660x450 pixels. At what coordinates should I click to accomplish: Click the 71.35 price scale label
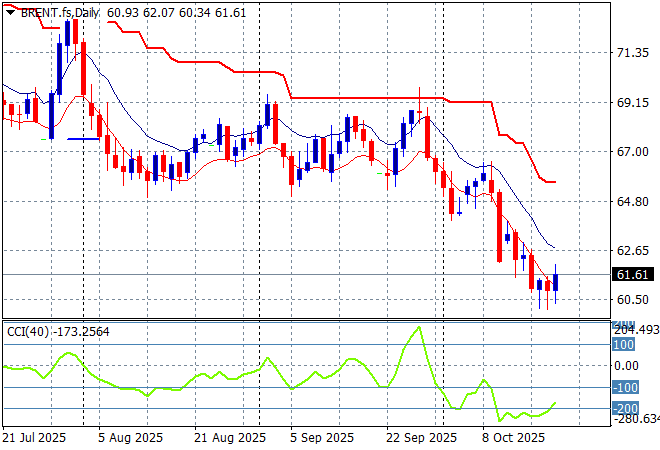coord(632,52)
